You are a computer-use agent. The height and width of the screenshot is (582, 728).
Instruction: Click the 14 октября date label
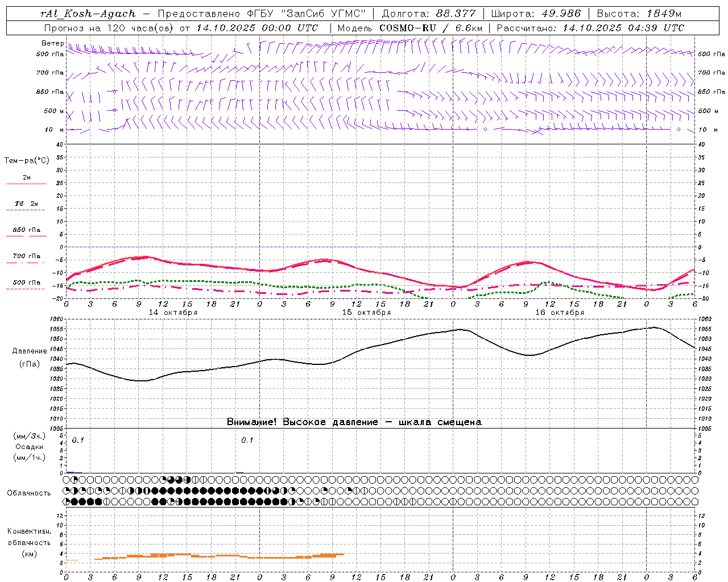coord(173,313)
